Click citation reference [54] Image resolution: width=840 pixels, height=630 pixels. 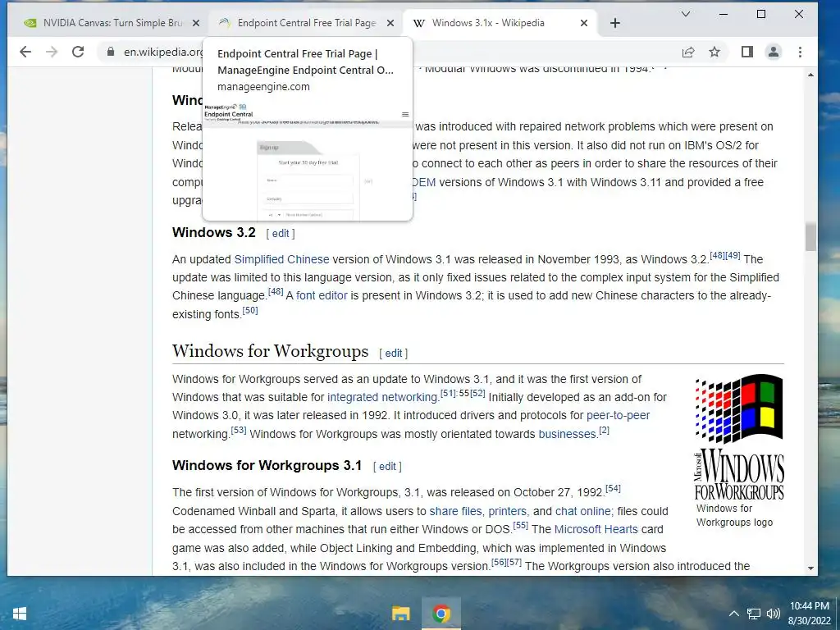point(613,489)
